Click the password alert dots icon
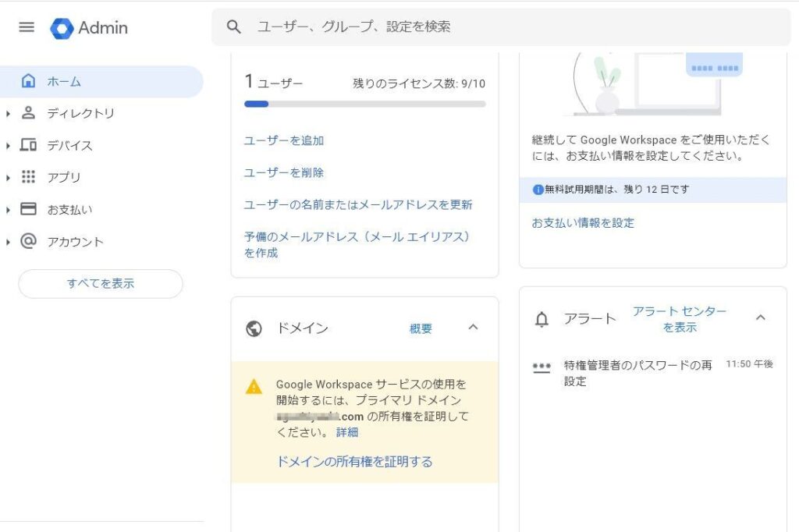Screen dimensions: 799x532 click(542, 367)
